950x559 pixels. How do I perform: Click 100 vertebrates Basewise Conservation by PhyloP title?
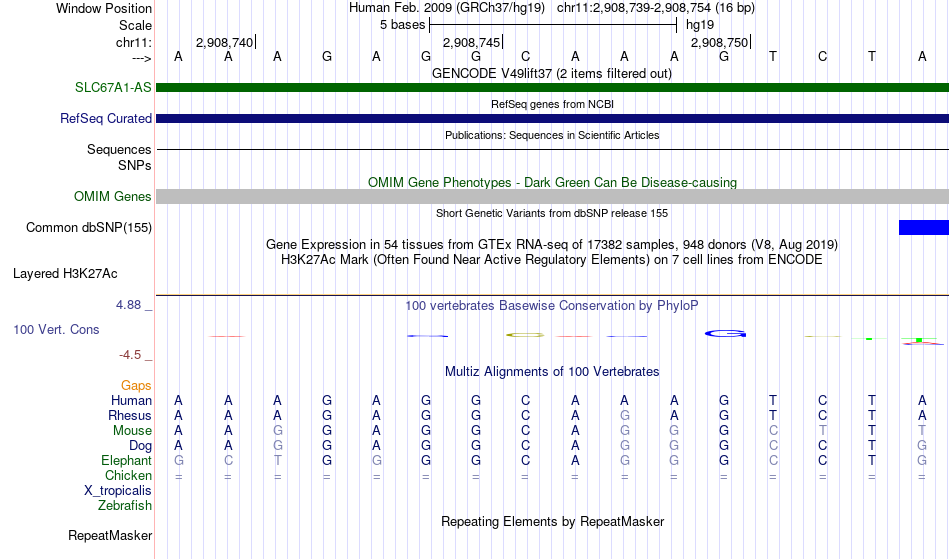click(x=552, y=305)
